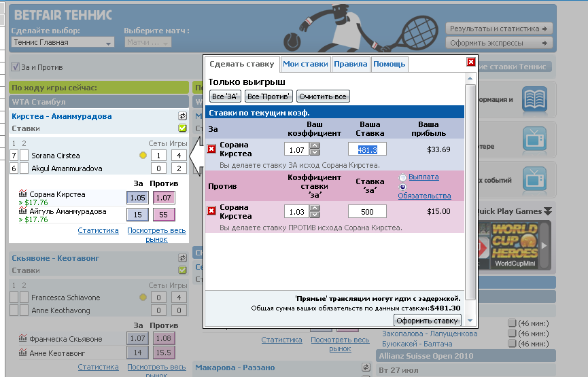Submit bets with Оформить ставку
The image size is (588, 377).
point(427,321)
